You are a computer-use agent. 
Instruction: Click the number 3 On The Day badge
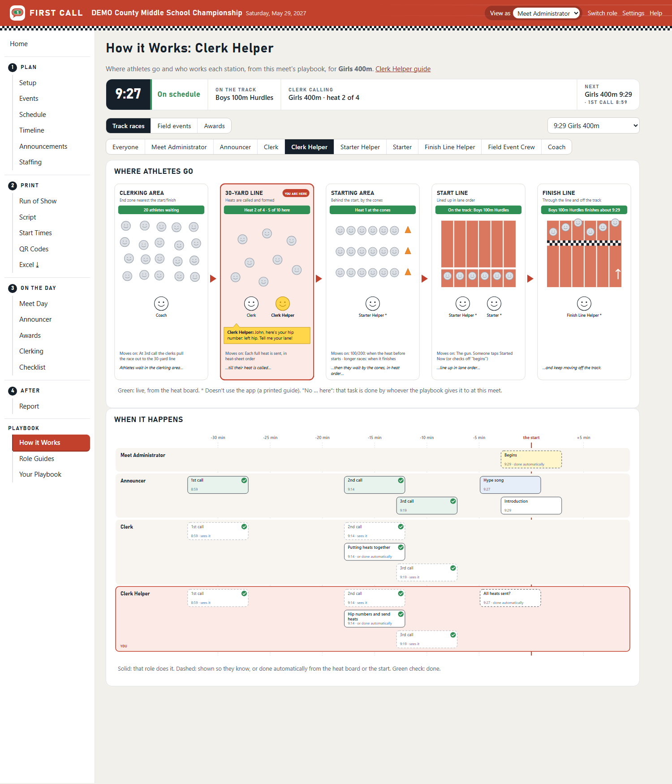click(13, 288)
